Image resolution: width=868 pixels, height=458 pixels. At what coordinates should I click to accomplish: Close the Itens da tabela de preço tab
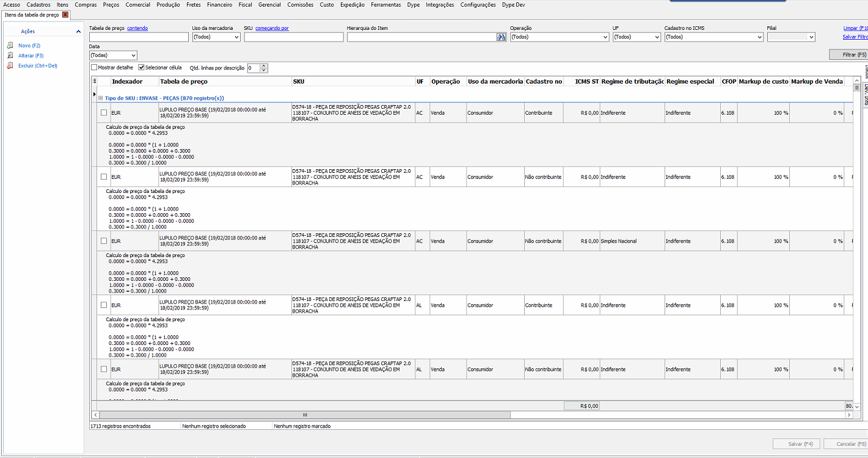(x=65, y=15)
